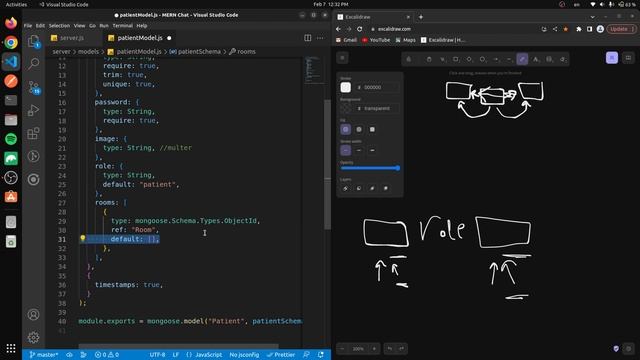
Task: Open the Terminal menu in VS Code
Action: pos(122,26)
